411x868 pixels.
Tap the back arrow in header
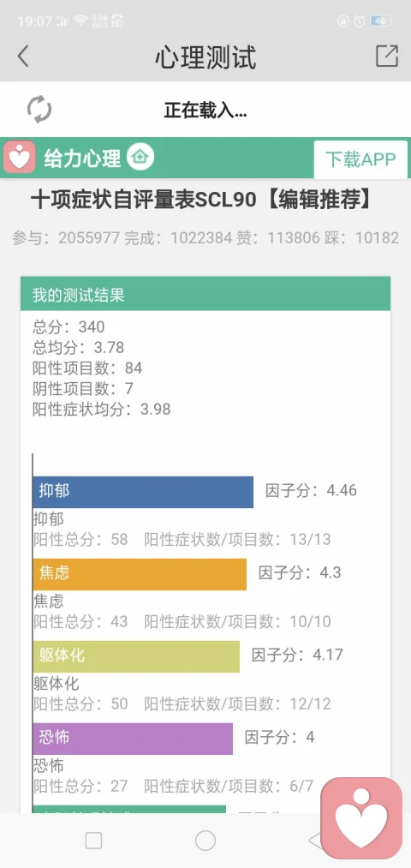(x=22, y=57)
